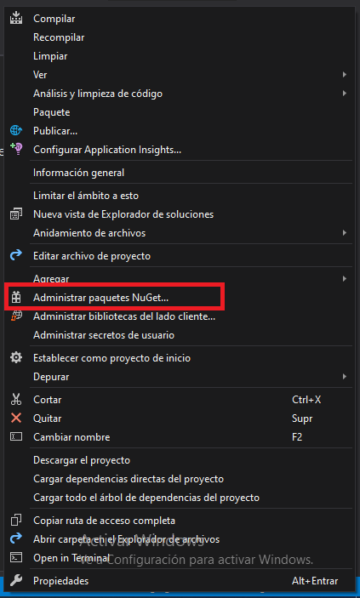Image resolution: width=360 pixels, height=598 pixels.
Task: Click the Editar archivo de proyecto arrow icon
Action: pos(16,255)
